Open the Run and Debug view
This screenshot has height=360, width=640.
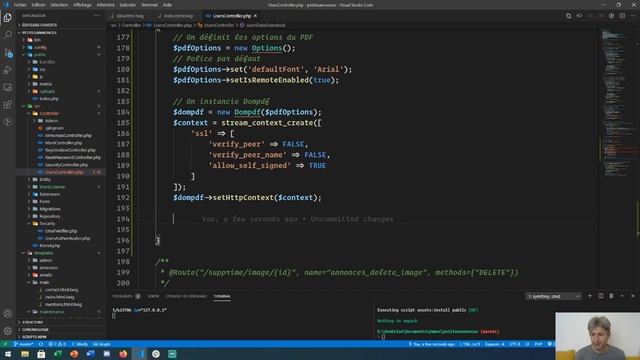click(8, 70)
